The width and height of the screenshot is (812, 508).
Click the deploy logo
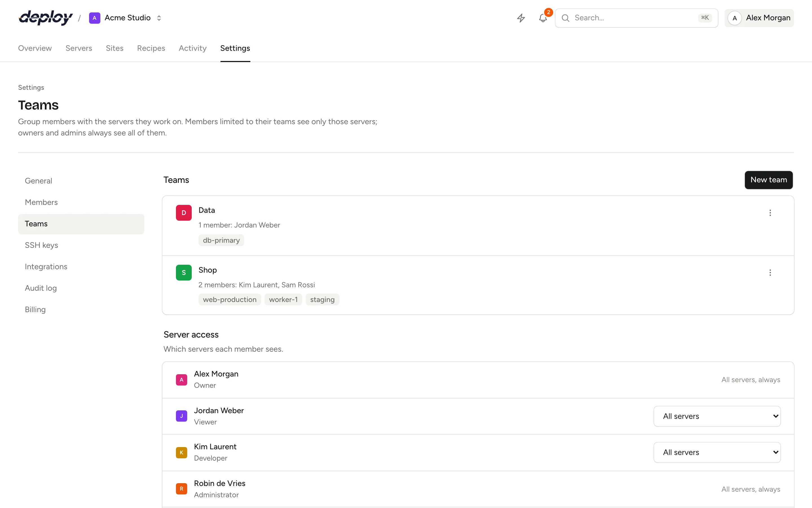[x=46, y=18]
